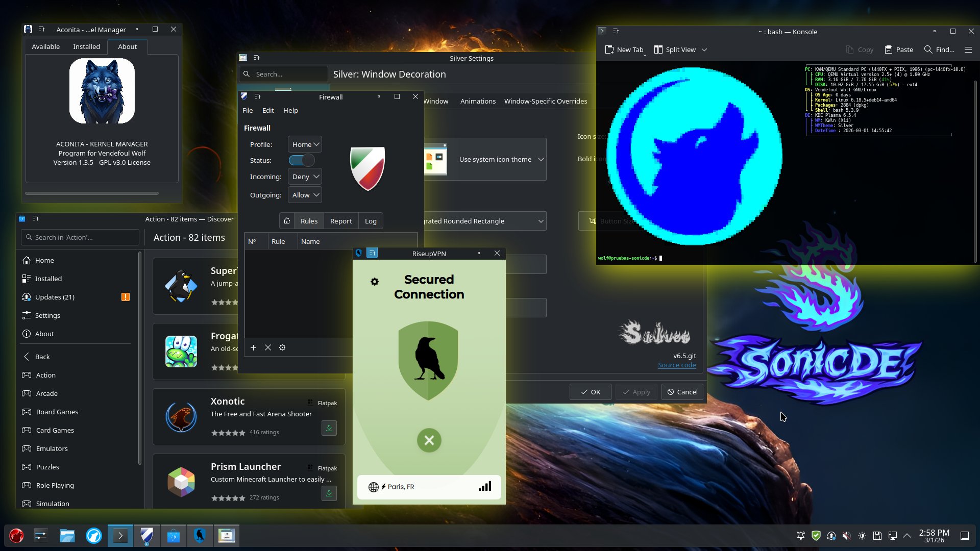This screenshot has height=551, width=980.
Task: Click volume muted icon in system tray
Action: coord(846,536)
